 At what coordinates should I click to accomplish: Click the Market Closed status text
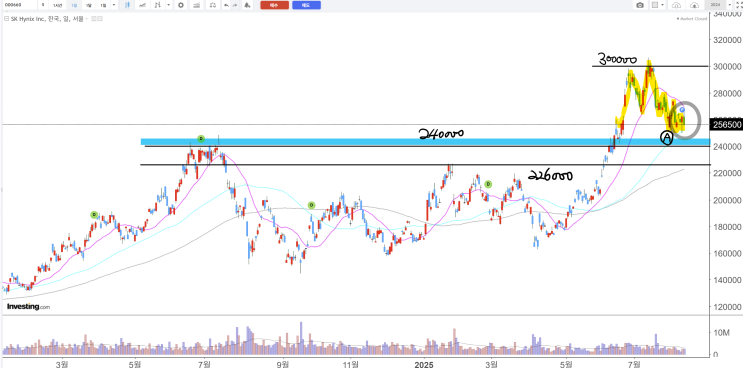pos(692,18)
